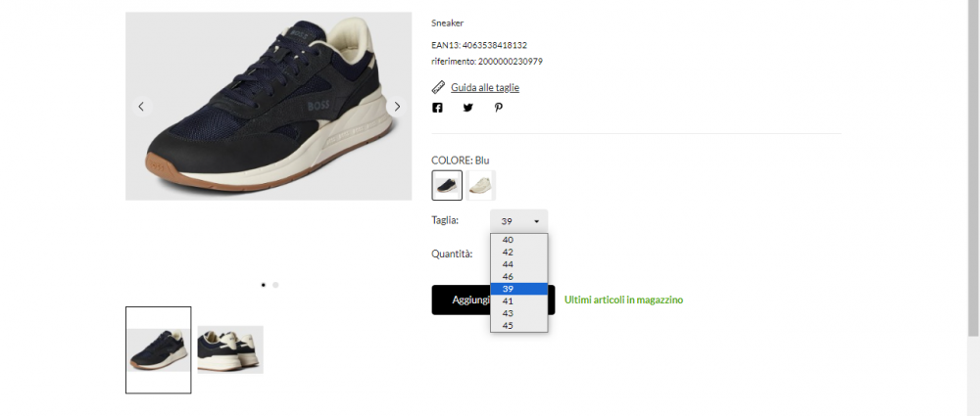Select the beige sneaker color swatch

pyautogui.click(x=480, y=186)
